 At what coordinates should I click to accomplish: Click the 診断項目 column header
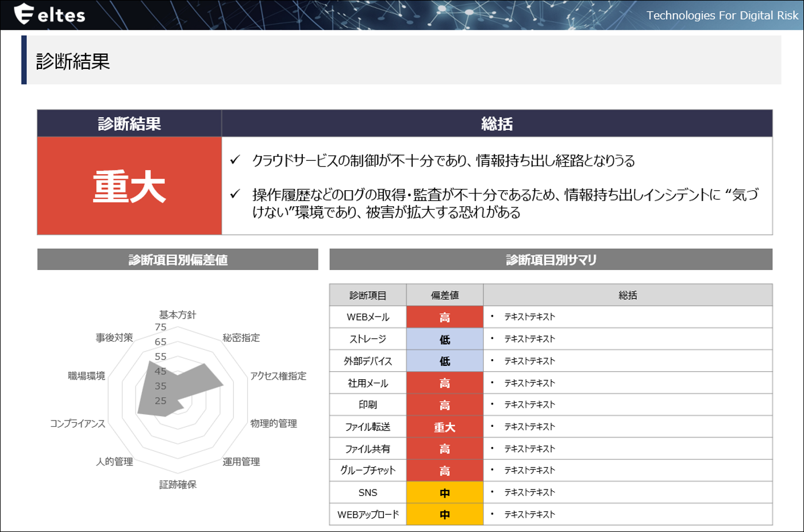[x=368, y=295]
